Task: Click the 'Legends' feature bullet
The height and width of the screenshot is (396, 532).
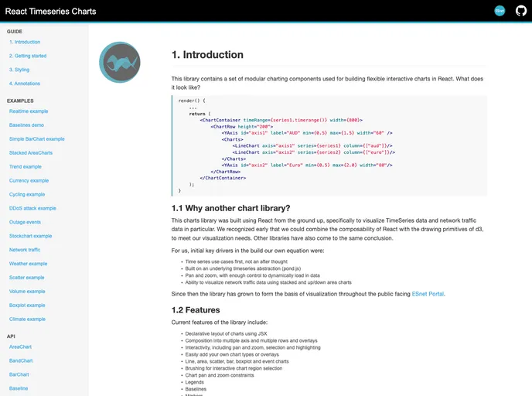Action: point(194,382)
